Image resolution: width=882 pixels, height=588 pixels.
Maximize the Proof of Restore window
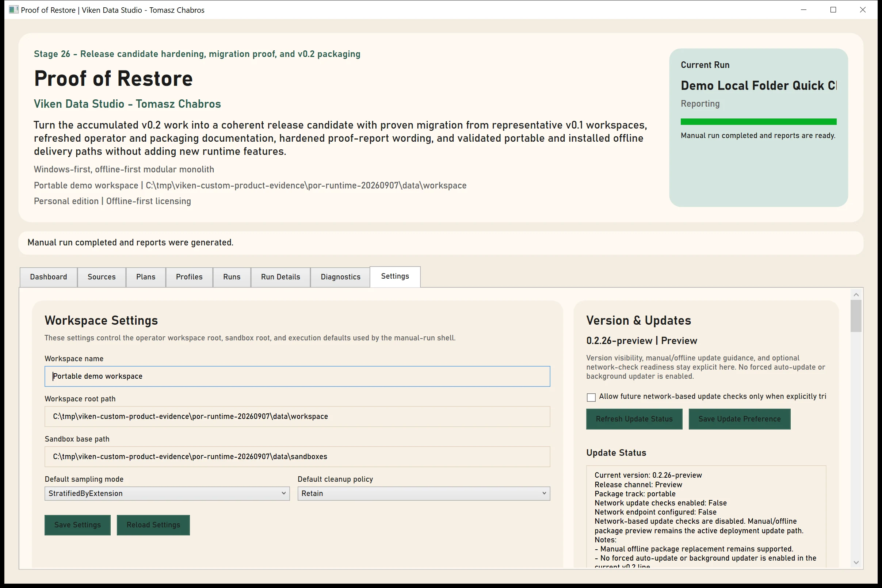(833, 10)
